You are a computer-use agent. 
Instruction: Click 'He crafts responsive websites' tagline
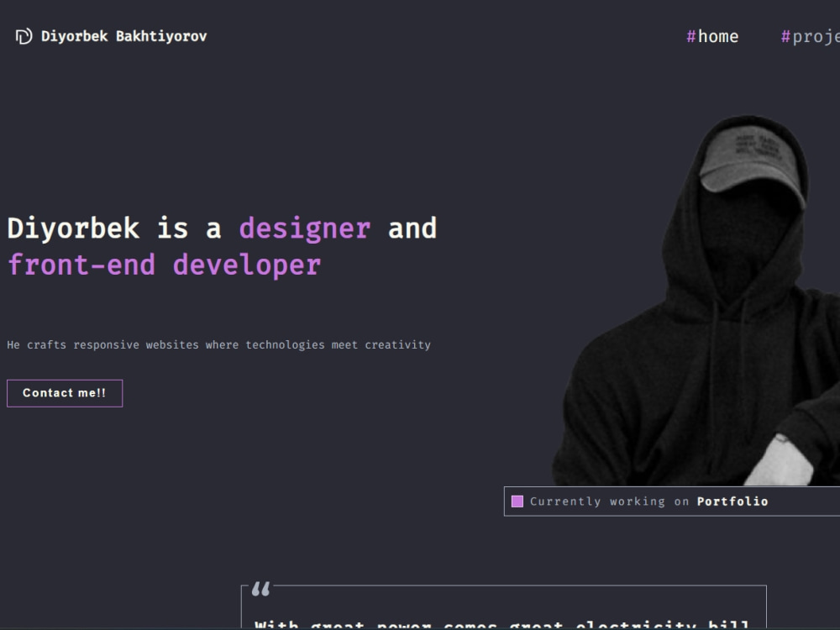tap(218, 345)
